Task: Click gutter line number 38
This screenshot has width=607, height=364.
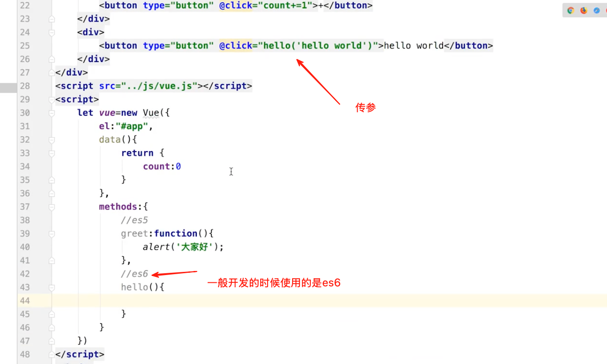Action: point(25,220)
